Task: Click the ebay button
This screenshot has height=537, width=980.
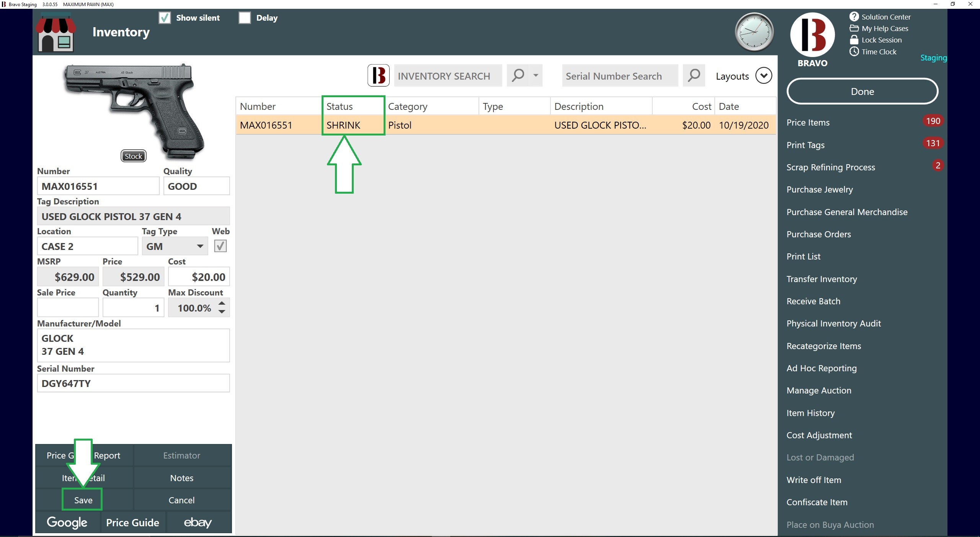Action: point(198,522)
